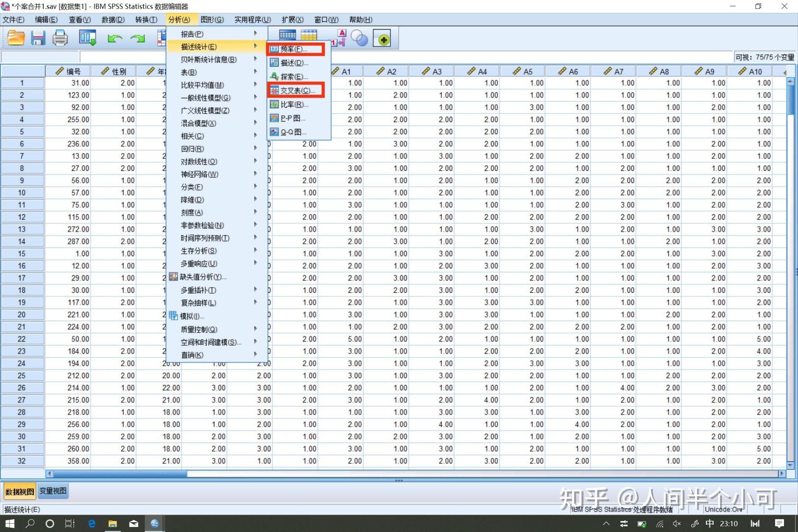The height and width of the screenshot is (532, 798).
Task: Open File Explorer from the taskbar
Action: point(113,523)
